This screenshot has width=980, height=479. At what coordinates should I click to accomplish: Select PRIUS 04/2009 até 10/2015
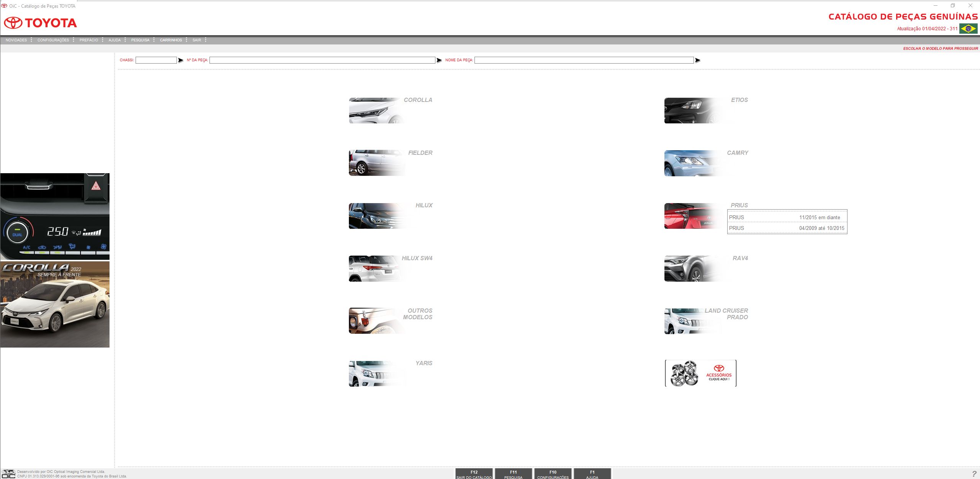pyautogui.click(x=787, y=228)
